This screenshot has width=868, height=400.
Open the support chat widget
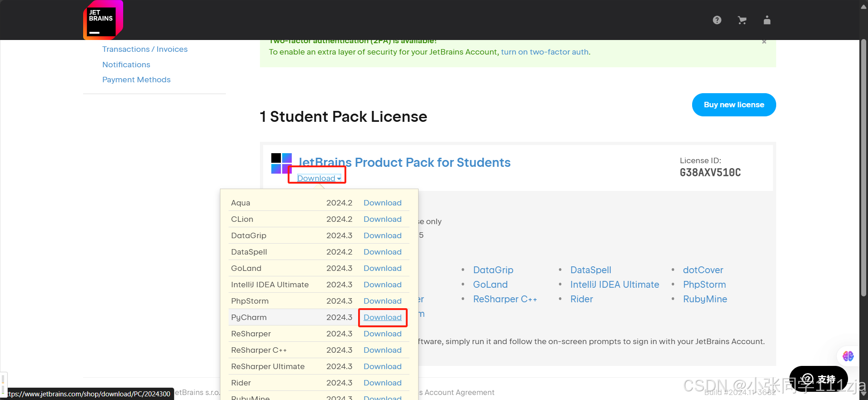click(x=818, y=379)
